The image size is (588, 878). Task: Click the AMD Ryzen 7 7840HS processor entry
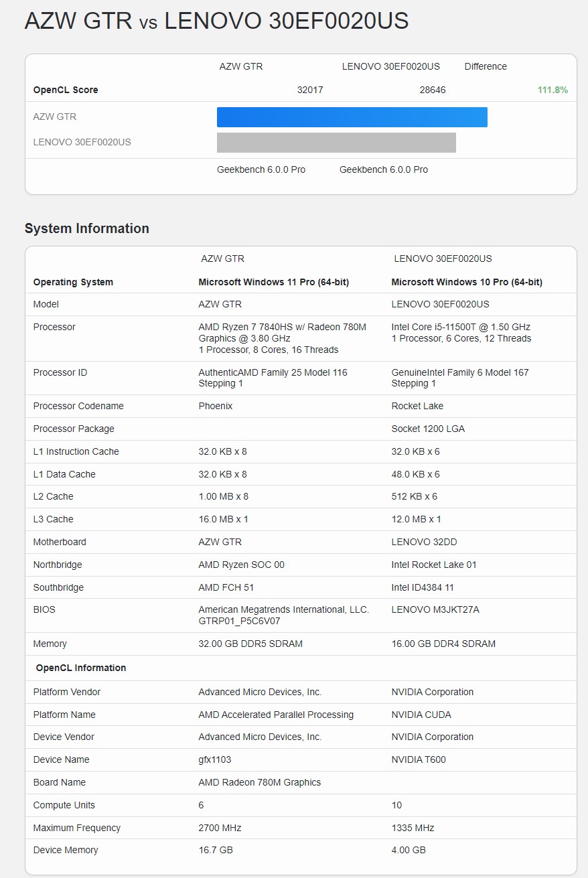click(x=282, y=332)
